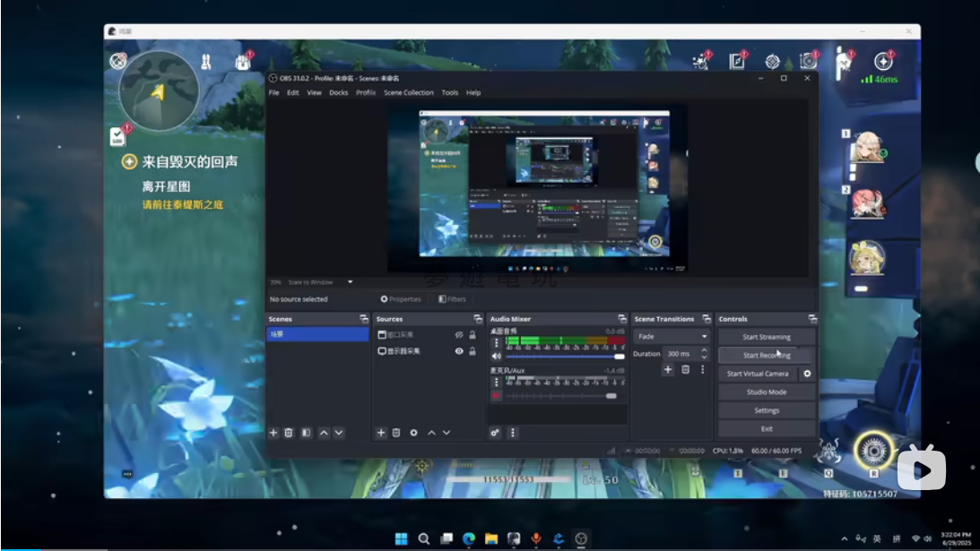The height and width of the screenshot is (551, 980).
Task: Click the Start Streaming button
Action: coord(767,337)
